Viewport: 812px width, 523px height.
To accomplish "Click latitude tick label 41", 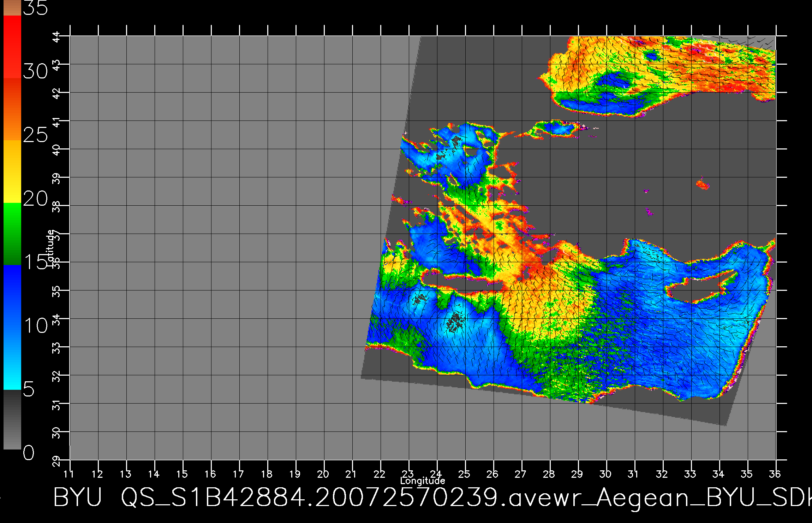I will 56,122.
